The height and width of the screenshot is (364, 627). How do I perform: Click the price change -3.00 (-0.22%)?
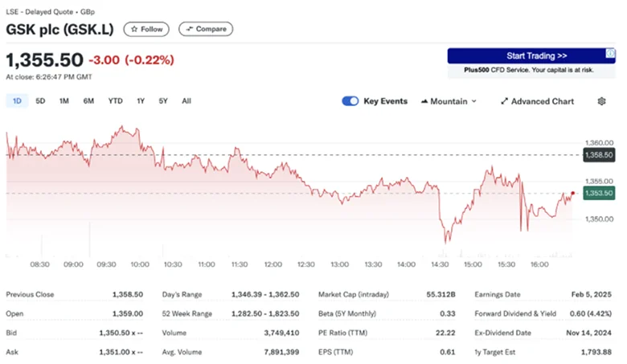pyautogui.click(x=132, y=60)
